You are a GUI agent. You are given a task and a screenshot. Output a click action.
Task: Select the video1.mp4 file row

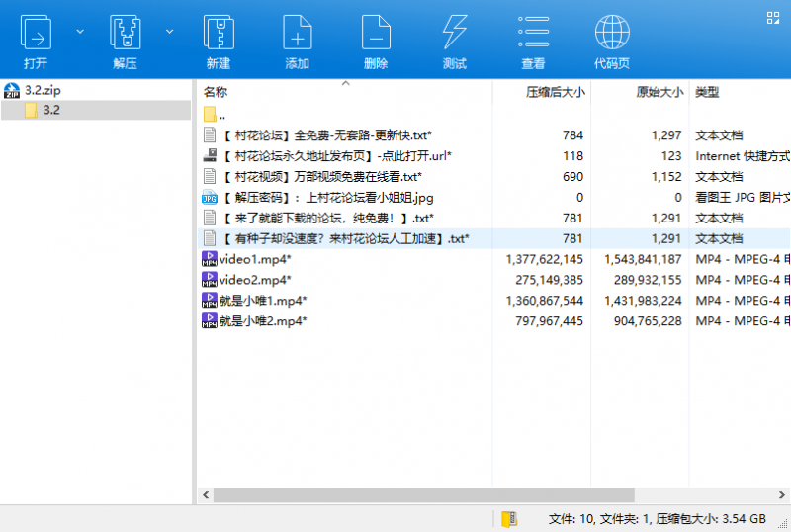[255, 259]
